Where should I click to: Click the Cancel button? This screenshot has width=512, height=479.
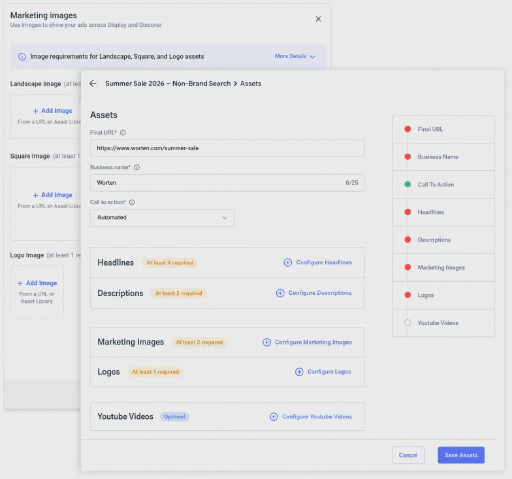[408, 455]
